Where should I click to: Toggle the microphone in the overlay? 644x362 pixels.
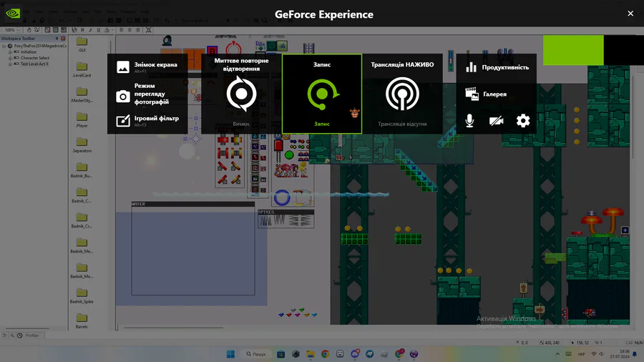(x=469, y=121)
